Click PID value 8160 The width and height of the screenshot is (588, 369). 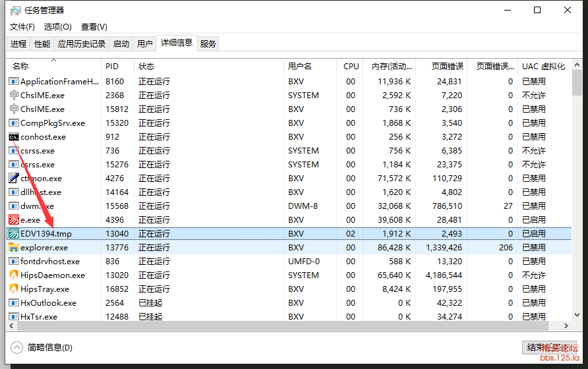click(115, 81)
